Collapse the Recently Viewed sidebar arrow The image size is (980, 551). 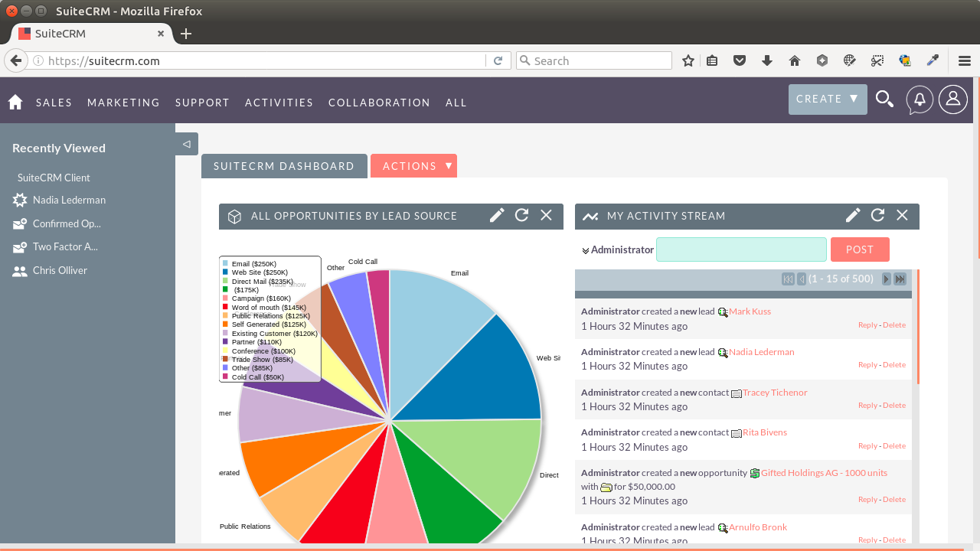tap(186, 143)
